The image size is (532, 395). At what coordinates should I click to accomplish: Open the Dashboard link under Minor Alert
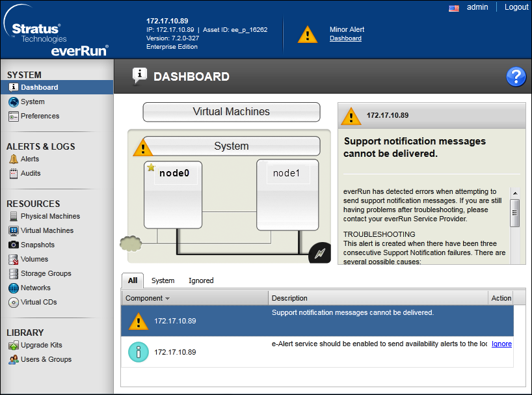click(345, 38)
